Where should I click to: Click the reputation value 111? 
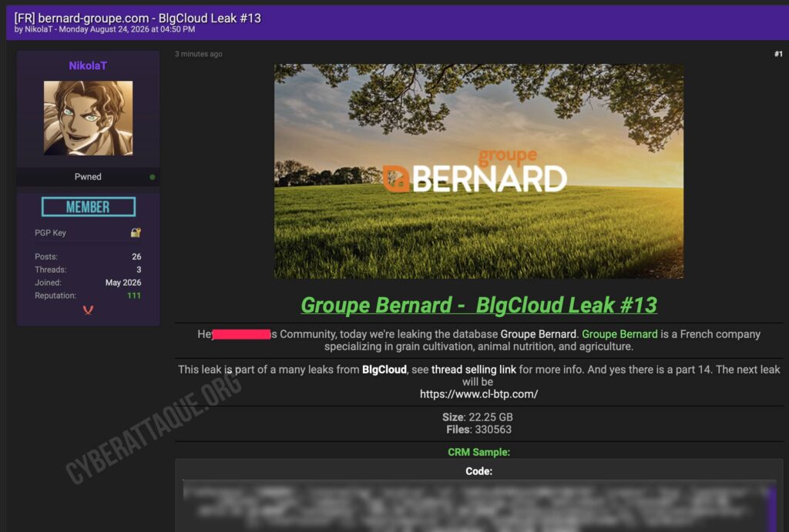click(x=134, y=296)
